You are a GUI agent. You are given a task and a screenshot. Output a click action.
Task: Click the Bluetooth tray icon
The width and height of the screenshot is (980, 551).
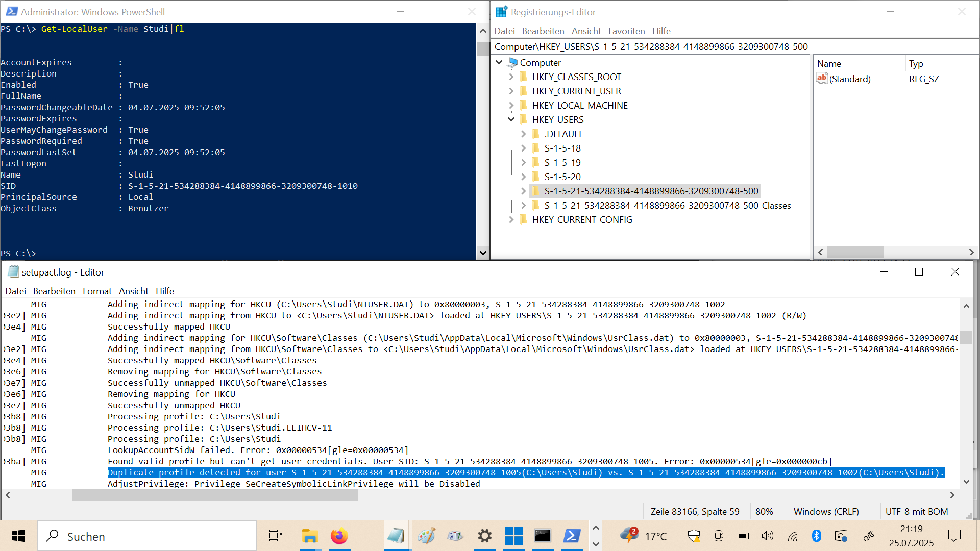817,536
